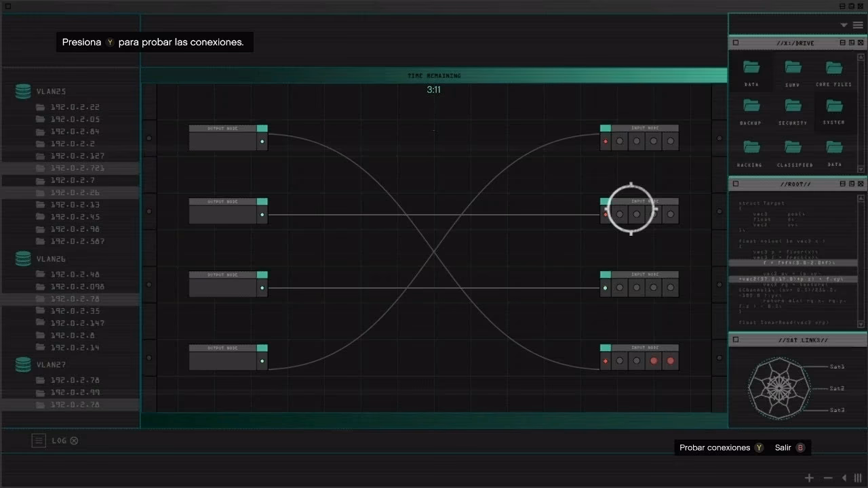Open the CORE FILES folder
This screenshot has width=868, height=488.
[x=834, y=73]
